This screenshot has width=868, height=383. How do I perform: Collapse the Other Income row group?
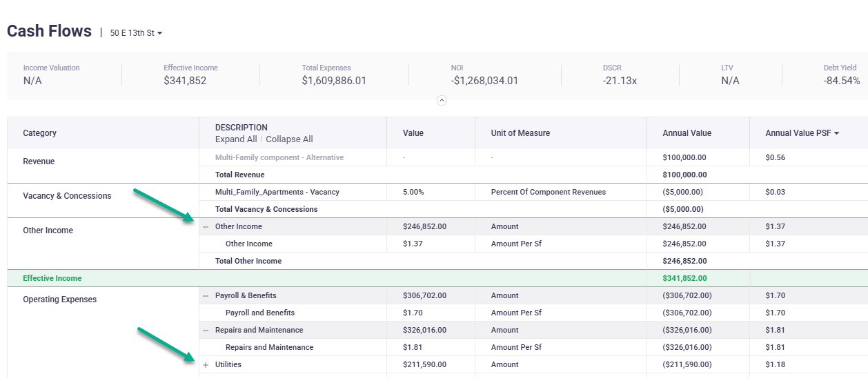coord(206,227)
